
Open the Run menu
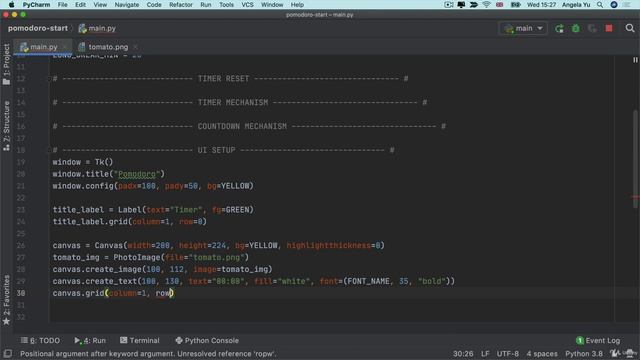(206, 5)
